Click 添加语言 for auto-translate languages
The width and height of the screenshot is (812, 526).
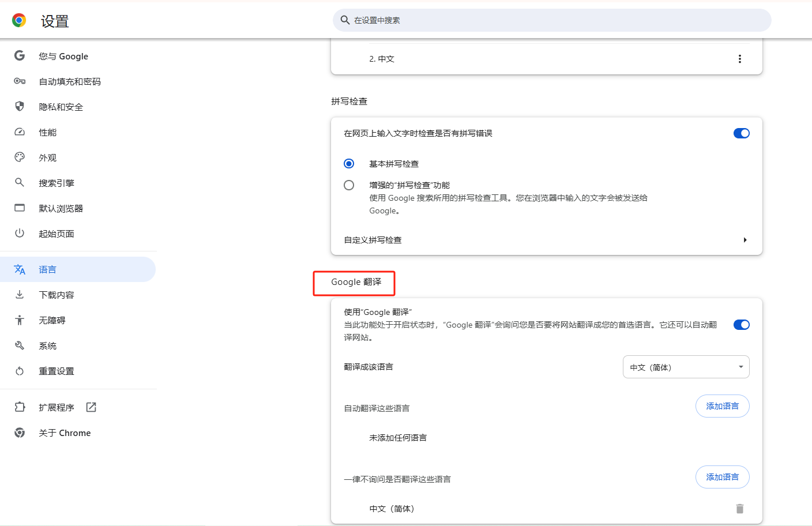(722, 406)
